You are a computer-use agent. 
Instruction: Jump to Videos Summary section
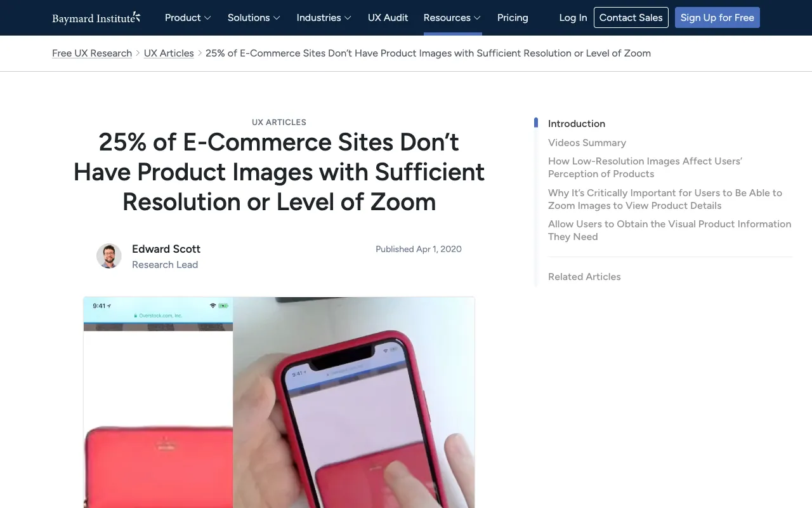(587, 143)
